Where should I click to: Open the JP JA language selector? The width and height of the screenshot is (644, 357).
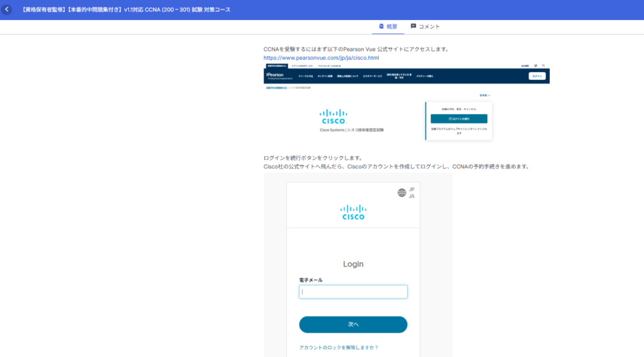click(411, 192)
